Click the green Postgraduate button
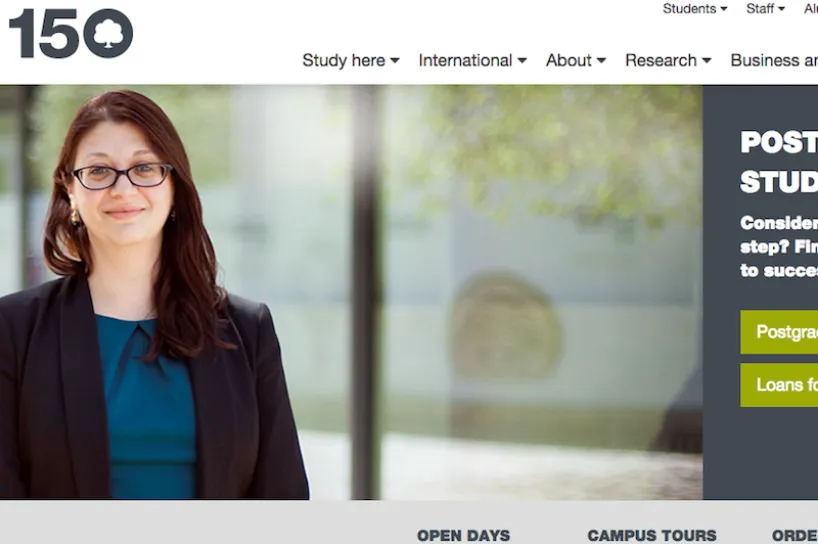 tap(779, 332)
